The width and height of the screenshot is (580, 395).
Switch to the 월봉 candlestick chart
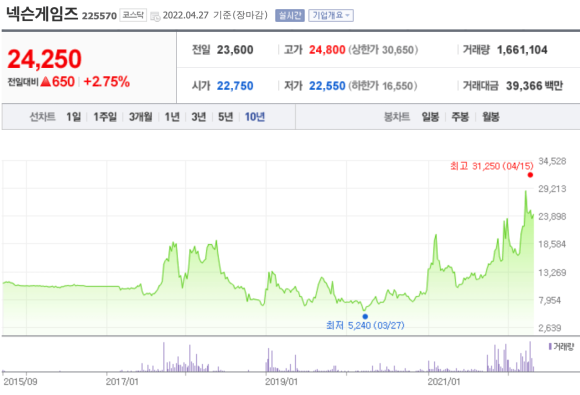(491, 117)
